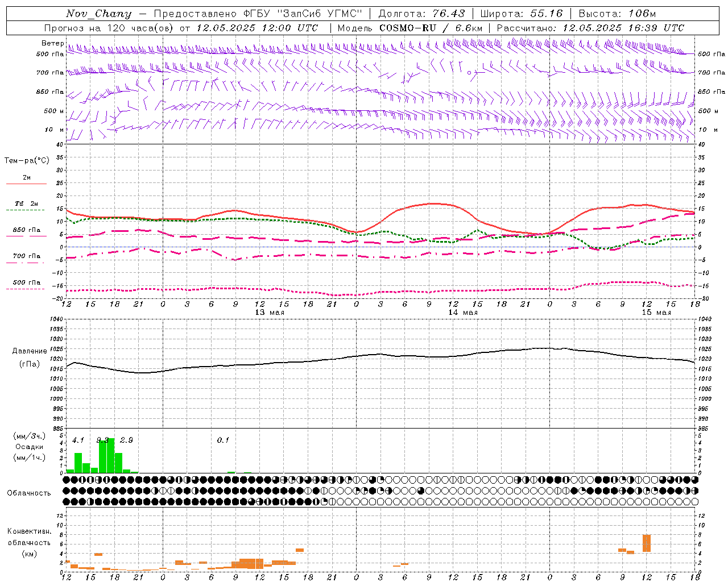Viewport: 728px width, 582px height.
Task: Click the '4.1' precipitation total value
Action: pyautogui.click(x=78, y=440)
